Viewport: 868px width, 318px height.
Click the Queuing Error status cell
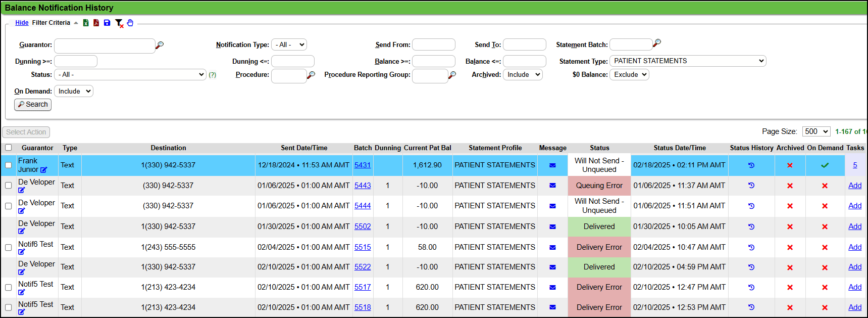(x=599, y=186)
